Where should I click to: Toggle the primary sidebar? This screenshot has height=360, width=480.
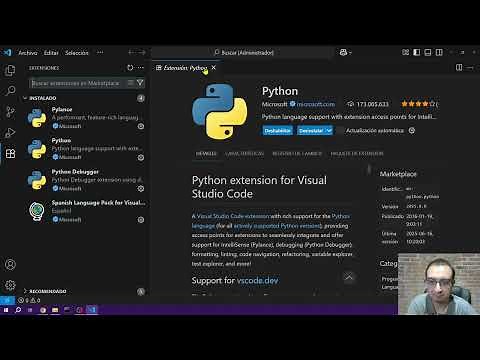click(x=417, y=52)
